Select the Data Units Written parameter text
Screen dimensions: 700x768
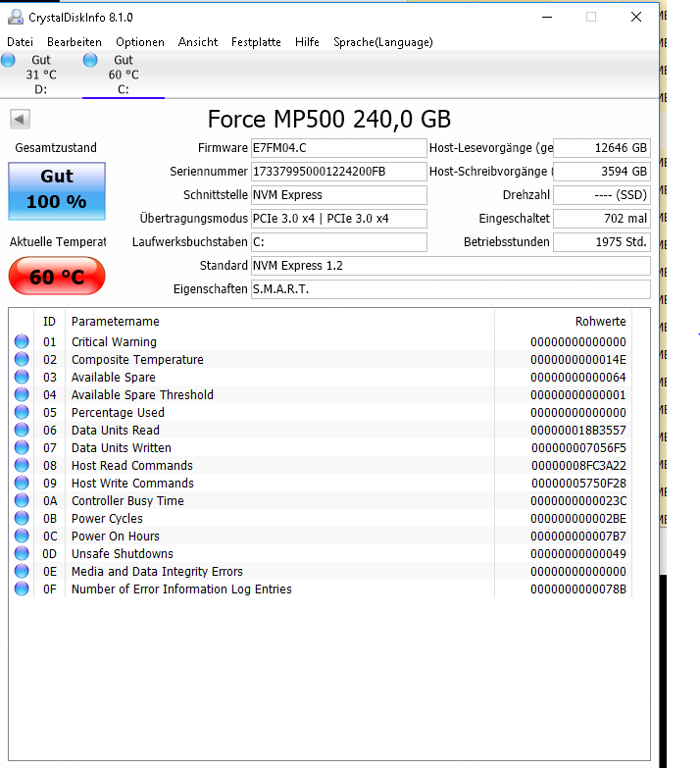pos(122,447)
